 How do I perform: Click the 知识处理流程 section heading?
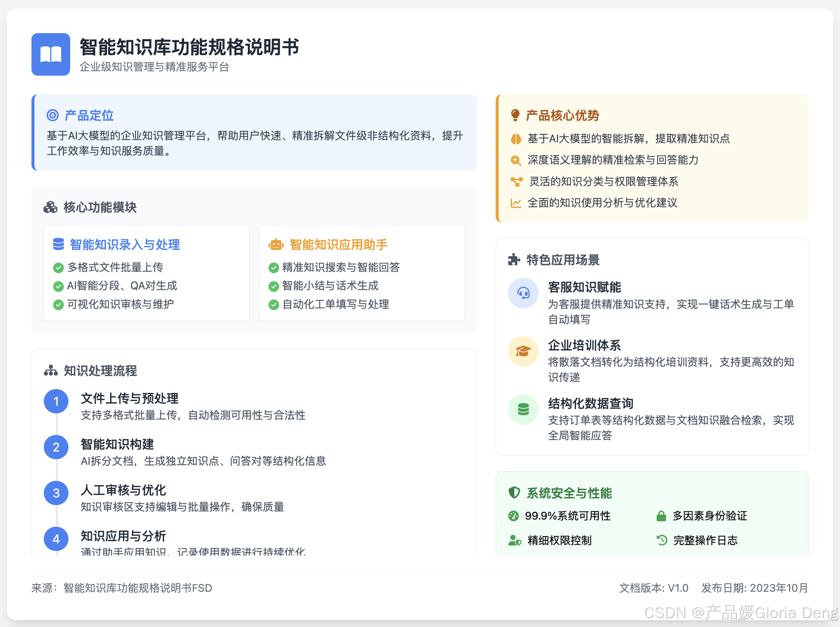tap(100, 371)
